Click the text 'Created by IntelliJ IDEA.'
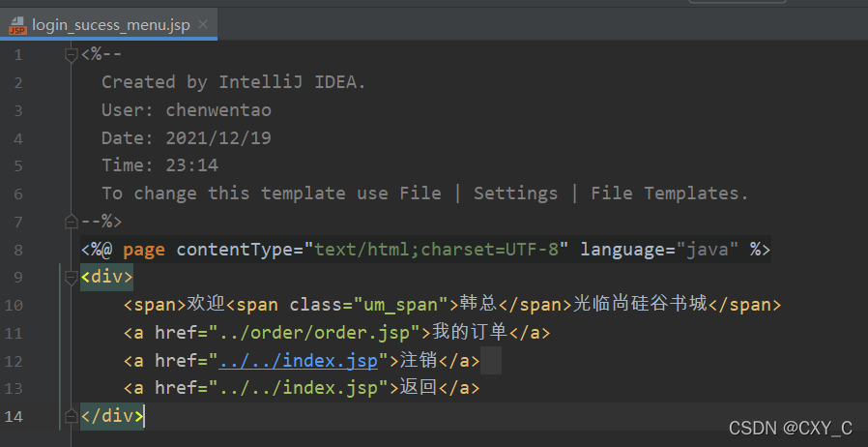This screenshot has height=447, width=868. [234, 82]
